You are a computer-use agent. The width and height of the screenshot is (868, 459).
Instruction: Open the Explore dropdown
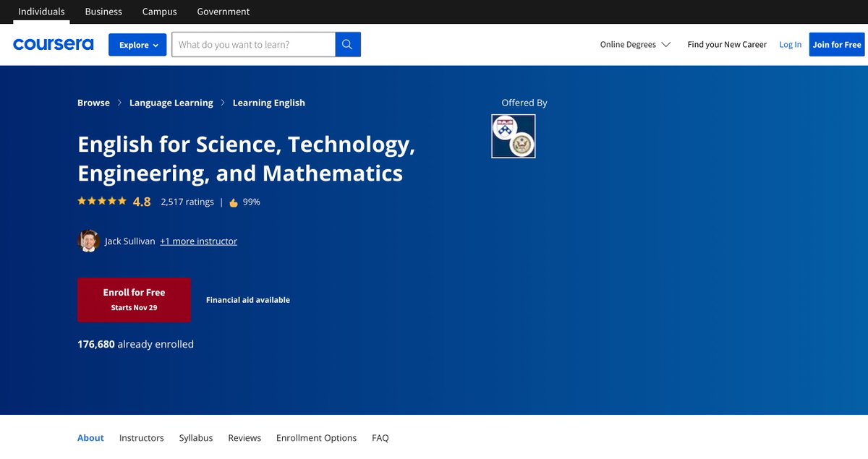coord(137,45)
